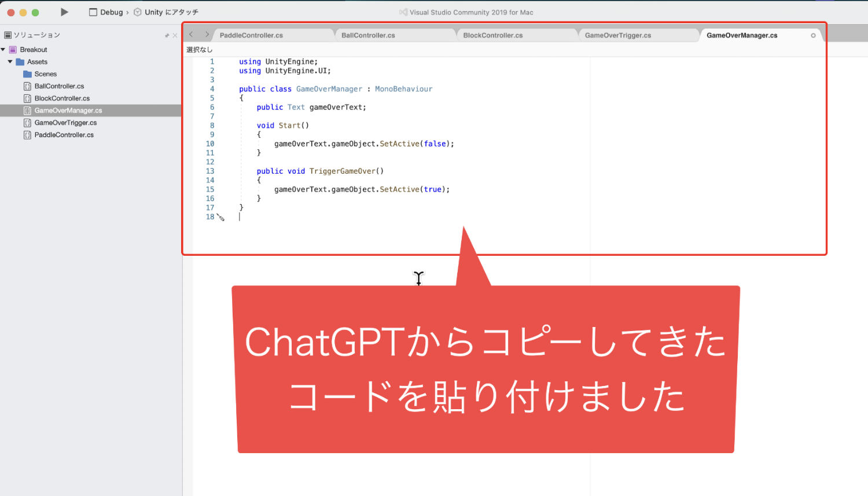Navigate forward with the right tab arrow
Viewport: 868px width, 496px height.
click(207, 35)
